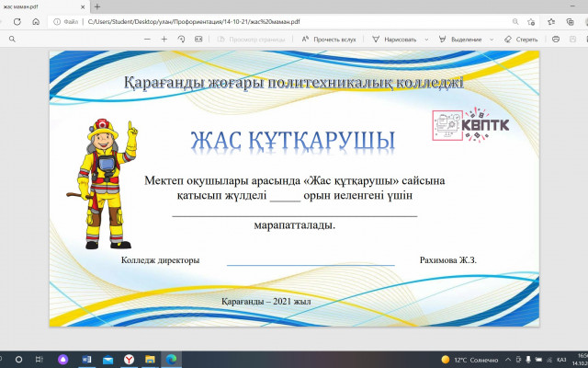The image size is (588, 368).
Task: Click the fit to page icon
Action: tap(199, 40)
